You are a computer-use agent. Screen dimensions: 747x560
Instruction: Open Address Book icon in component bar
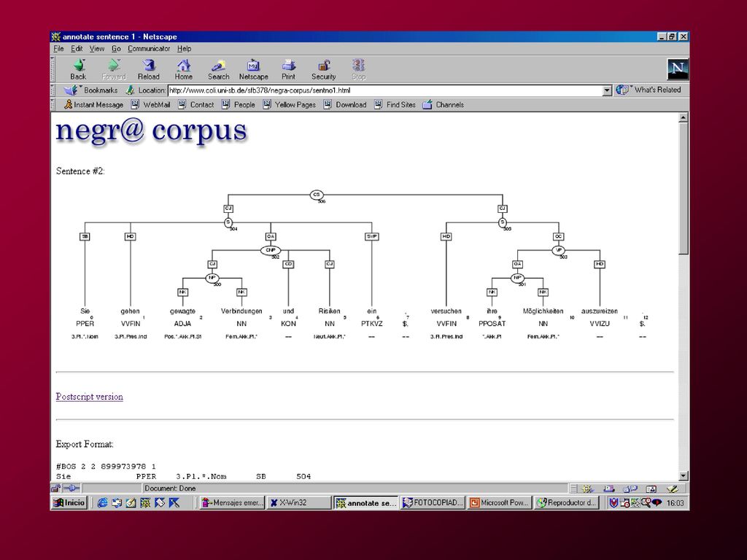651,489
